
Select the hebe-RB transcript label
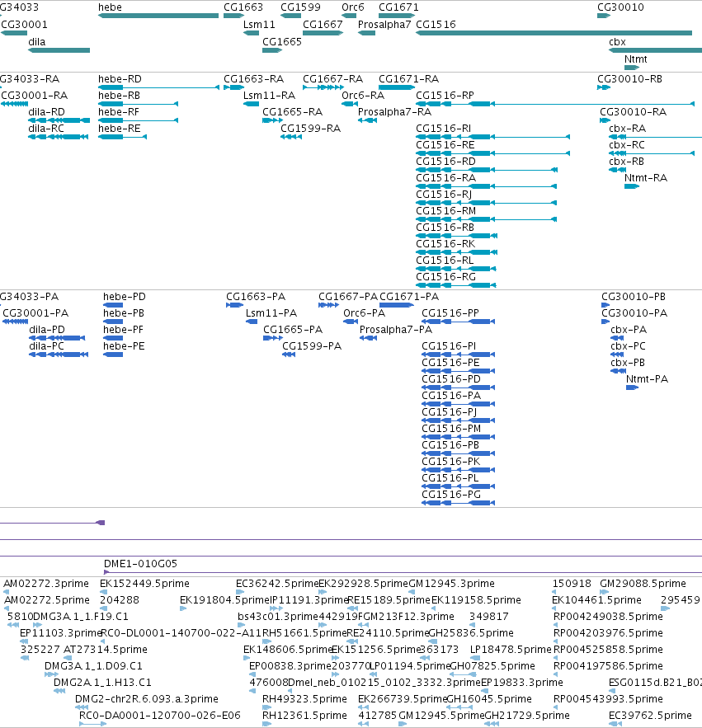(x=120, y=96)
